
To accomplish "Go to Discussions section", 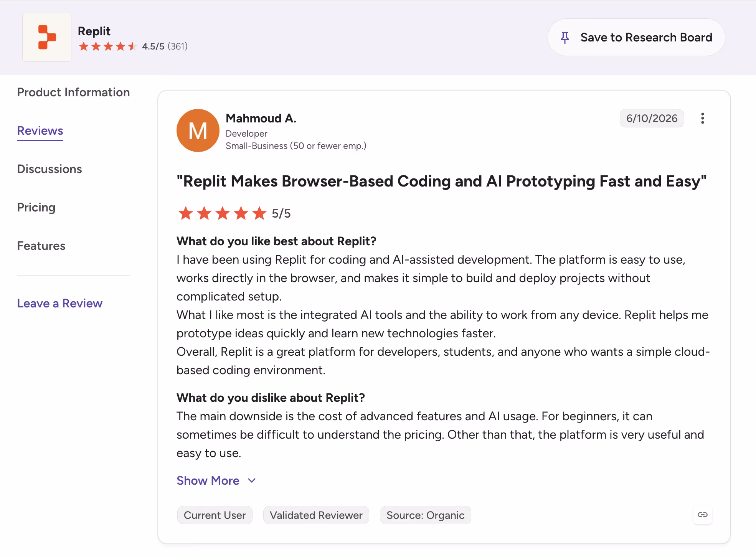I will tap(50, 169).
